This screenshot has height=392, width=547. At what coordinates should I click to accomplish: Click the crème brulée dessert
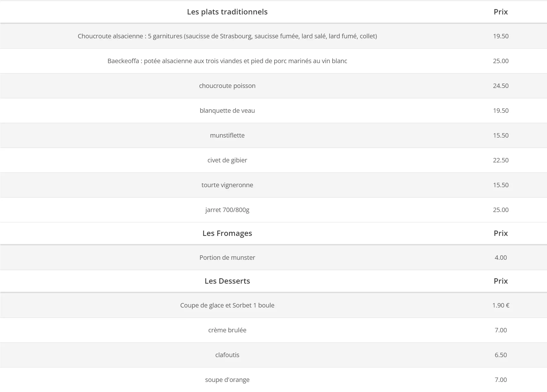coord(227,330)
